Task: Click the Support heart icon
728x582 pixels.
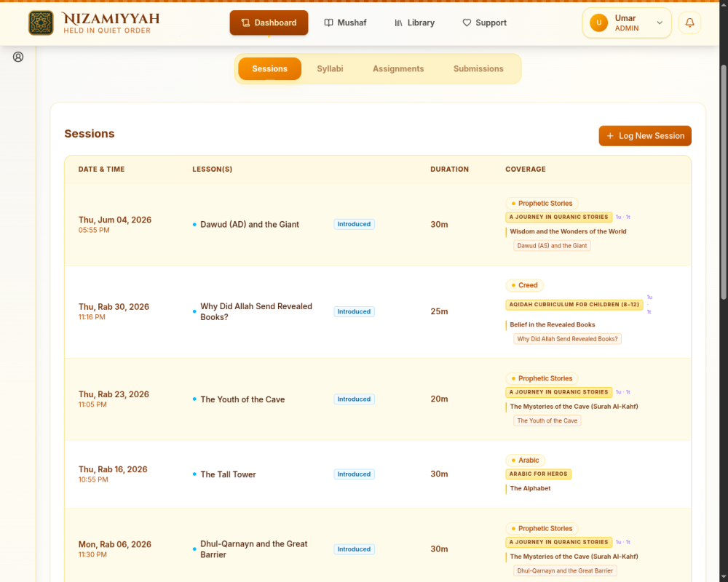Action: pyautogui.click(x=467, y=23)
